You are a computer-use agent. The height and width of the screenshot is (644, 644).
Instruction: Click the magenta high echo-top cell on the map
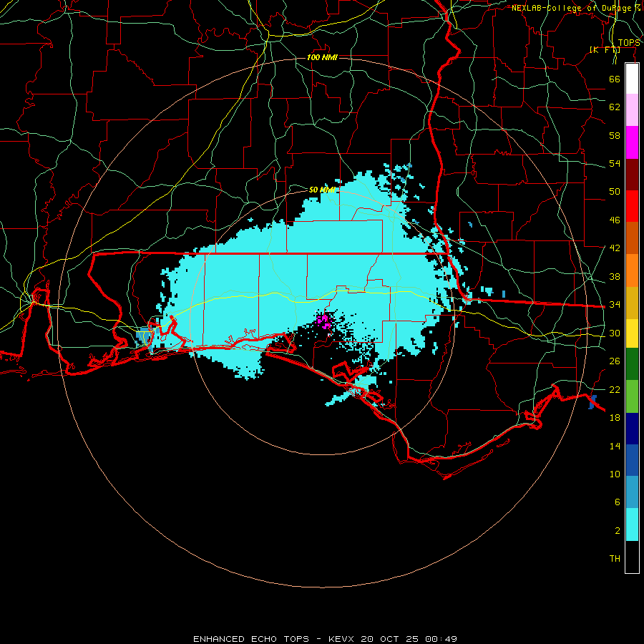tap(324, 321)
